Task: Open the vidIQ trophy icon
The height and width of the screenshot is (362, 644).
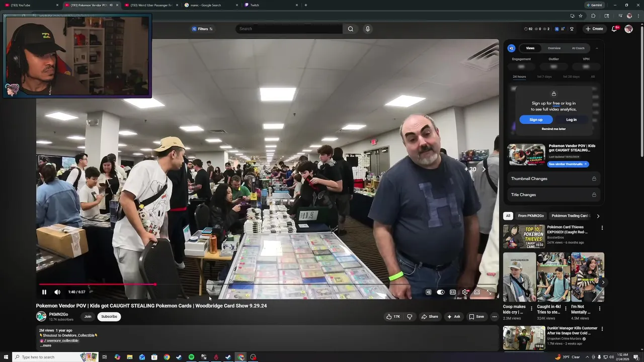Action: tap(572, 29)
